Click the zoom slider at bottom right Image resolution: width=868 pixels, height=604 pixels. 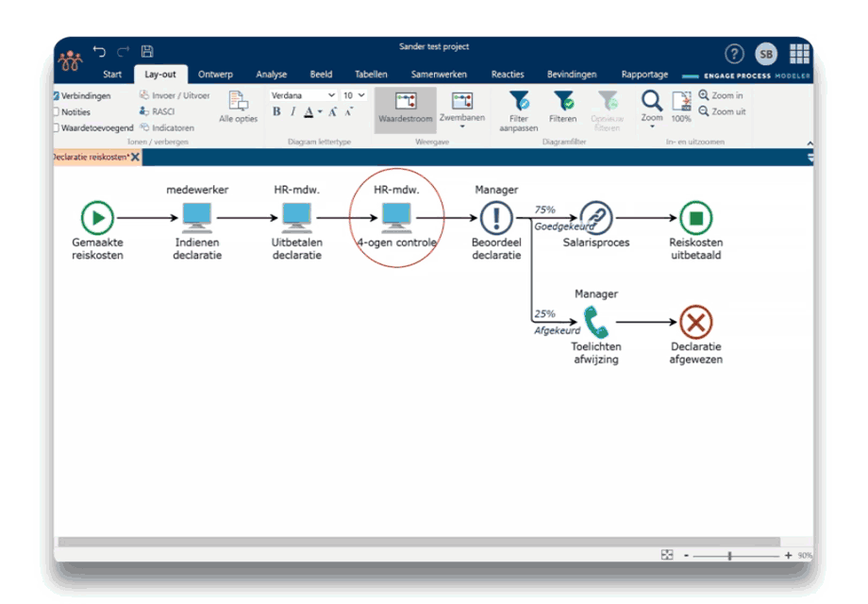(729, 556)
